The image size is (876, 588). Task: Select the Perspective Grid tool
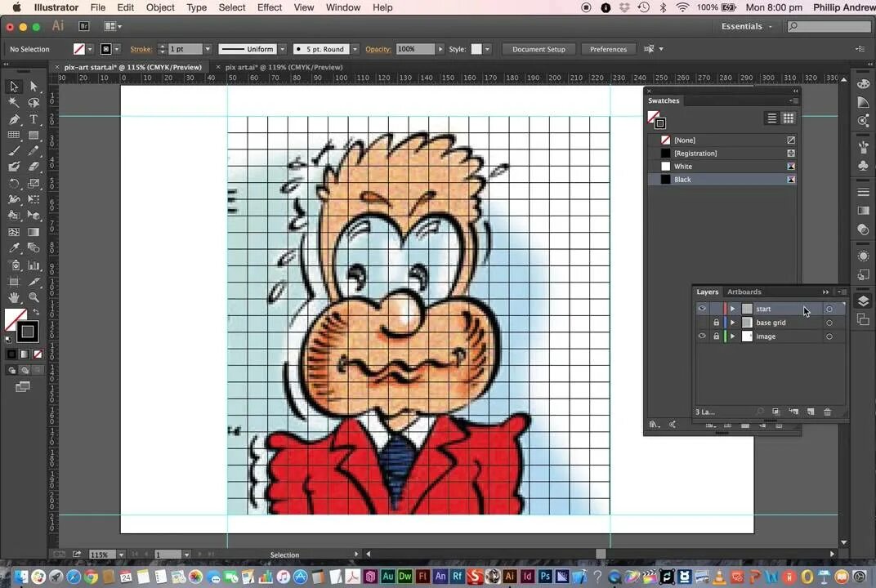click(x=34, y=216)
